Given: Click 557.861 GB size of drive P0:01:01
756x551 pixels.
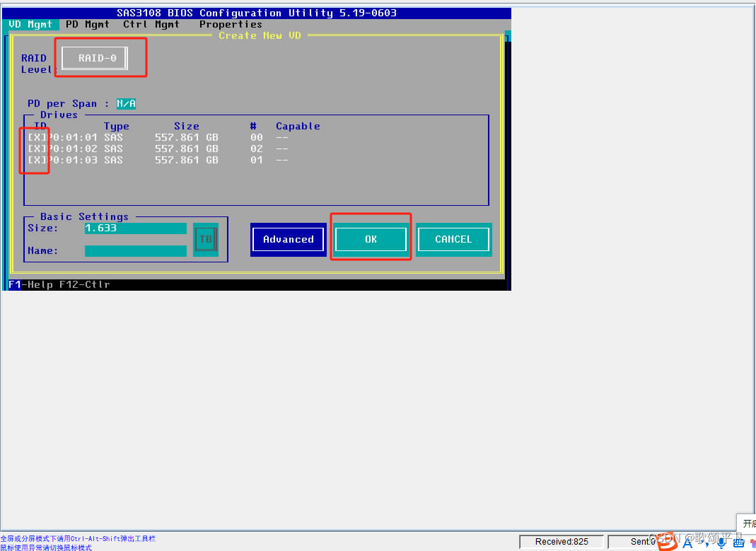Looking at the screenshot, I should tap(187, 137).
